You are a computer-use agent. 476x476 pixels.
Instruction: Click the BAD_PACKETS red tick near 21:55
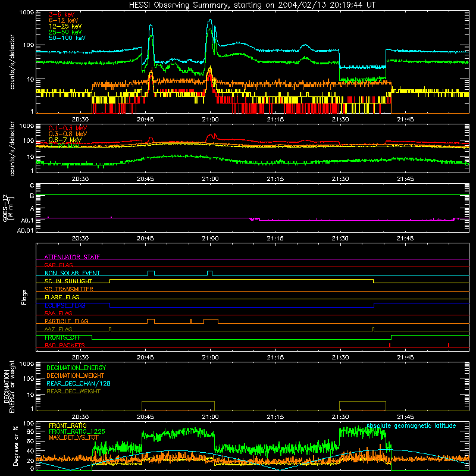[449, 345]
